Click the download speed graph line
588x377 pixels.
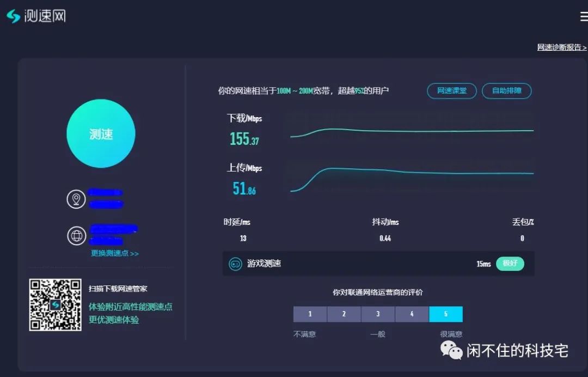(x=414, y=131)
